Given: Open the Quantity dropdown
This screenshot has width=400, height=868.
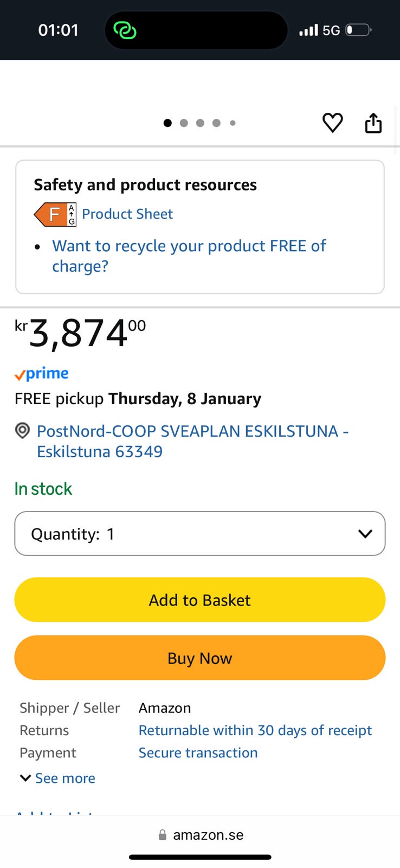Looking at the screenshot, I should pos(199,534).
